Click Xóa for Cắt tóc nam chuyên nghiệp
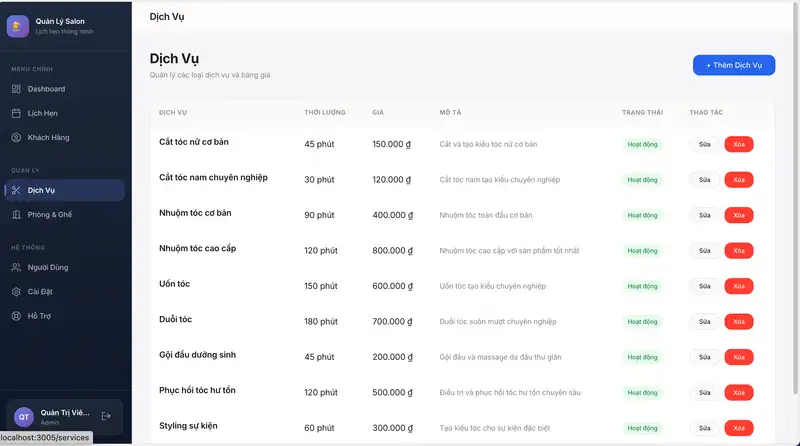This screenshot has width=800, height=446. [x=739, y=180]
